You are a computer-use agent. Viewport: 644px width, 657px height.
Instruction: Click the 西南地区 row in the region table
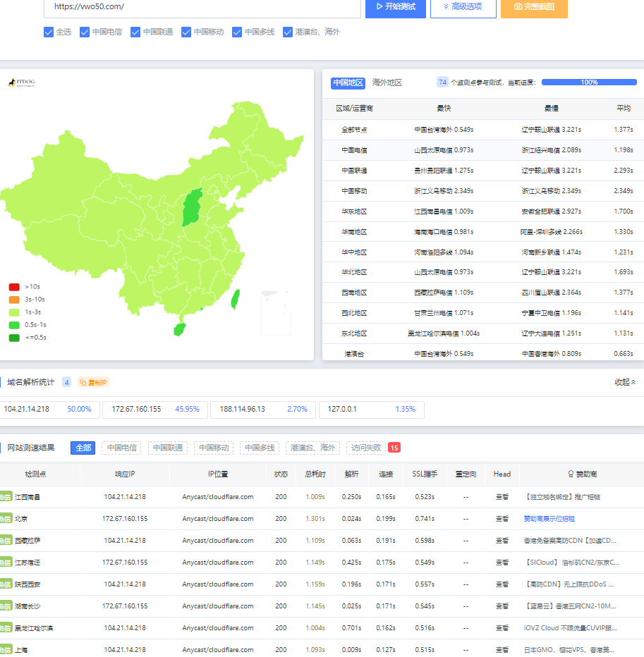pos(483,293)
